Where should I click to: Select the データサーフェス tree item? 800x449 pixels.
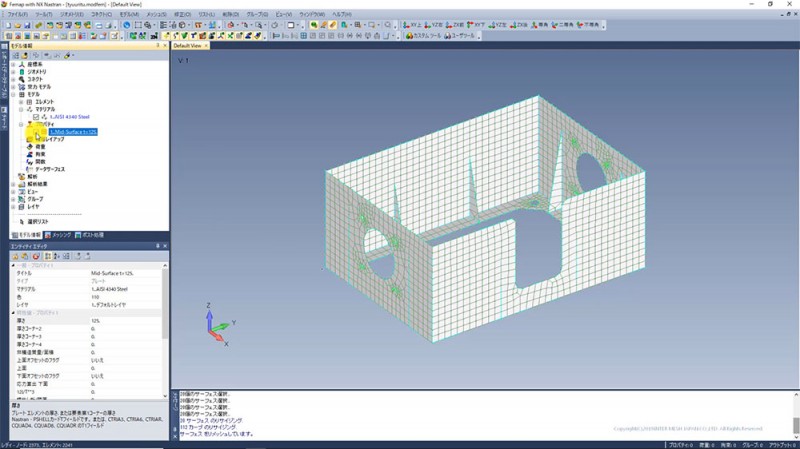click(x=50, y=169)
